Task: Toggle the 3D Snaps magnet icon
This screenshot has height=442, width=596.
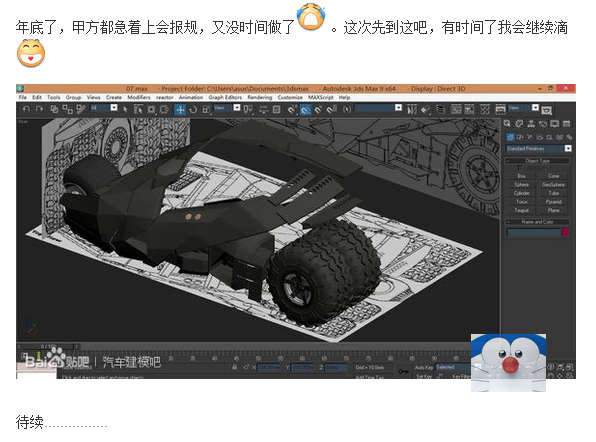Action: point(292,109)
